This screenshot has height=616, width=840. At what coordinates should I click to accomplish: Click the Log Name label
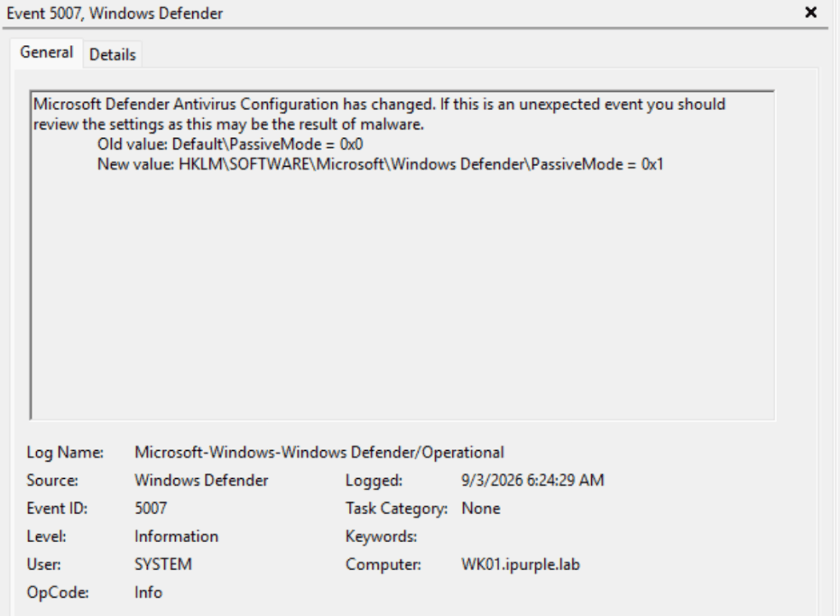(65, 452)
